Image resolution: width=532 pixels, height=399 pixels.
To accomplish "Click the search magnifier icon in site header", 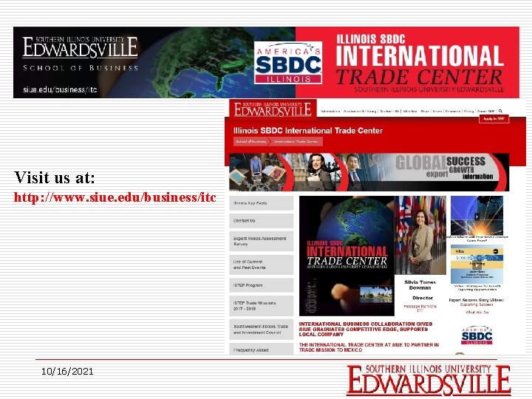I will [x=500, y=111].
